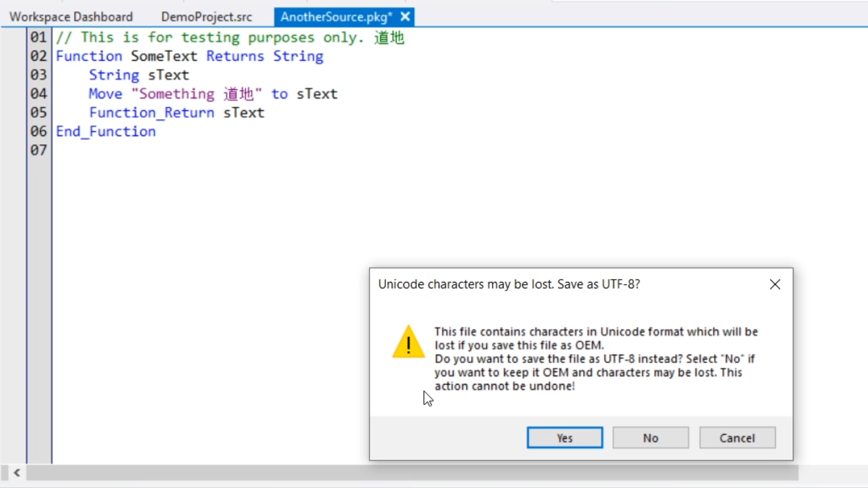Close the Unicode warning dialog with X

pyautogui.click(x=775, y=284)
